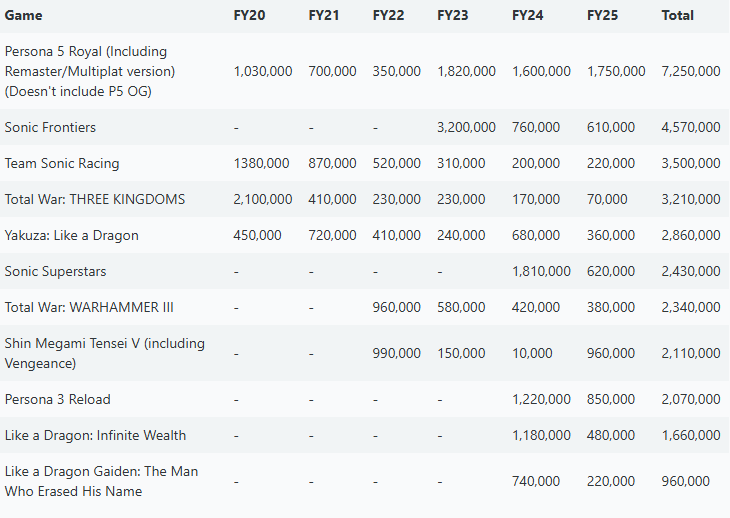Click the FY25 column header
Image resolution: width=730 pixels, height=518 pixels.
(602, 15)
